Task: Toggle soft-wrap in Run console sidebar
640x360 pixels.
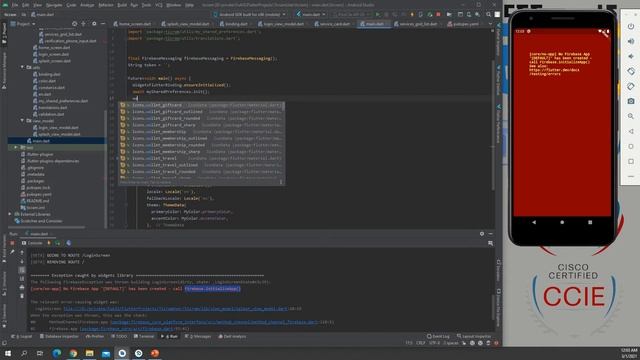Action: click(x=22, y=270)
